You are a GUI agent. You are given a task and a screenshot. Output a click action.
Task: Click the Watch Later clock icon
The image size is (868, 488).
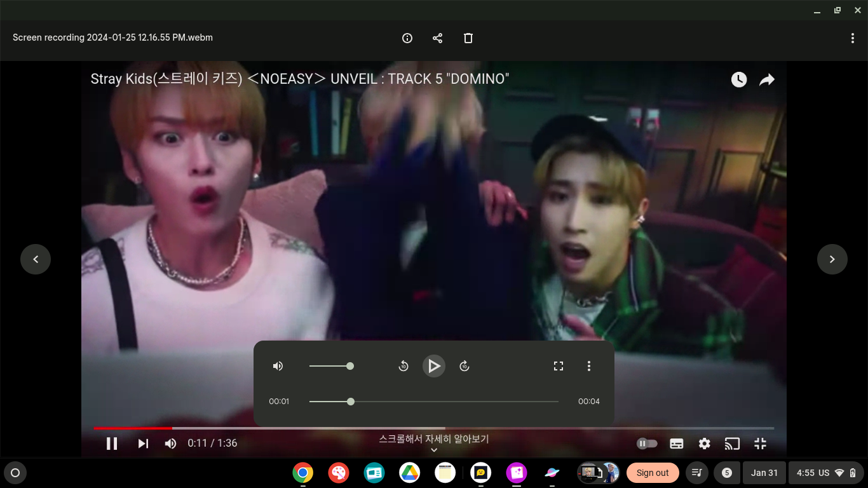[x=738, y=79]
